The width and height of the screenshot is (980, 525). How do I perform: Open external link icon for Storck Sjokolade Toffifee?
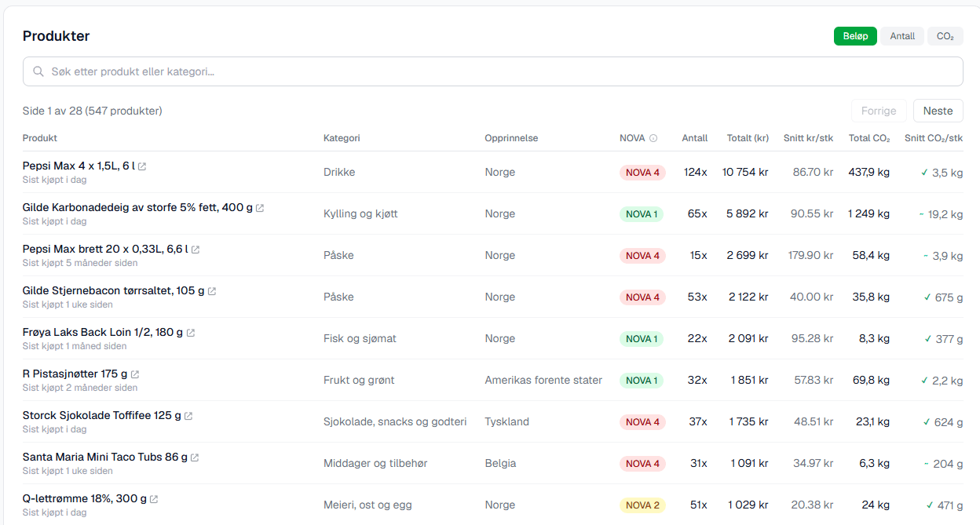tap(188, 416)
